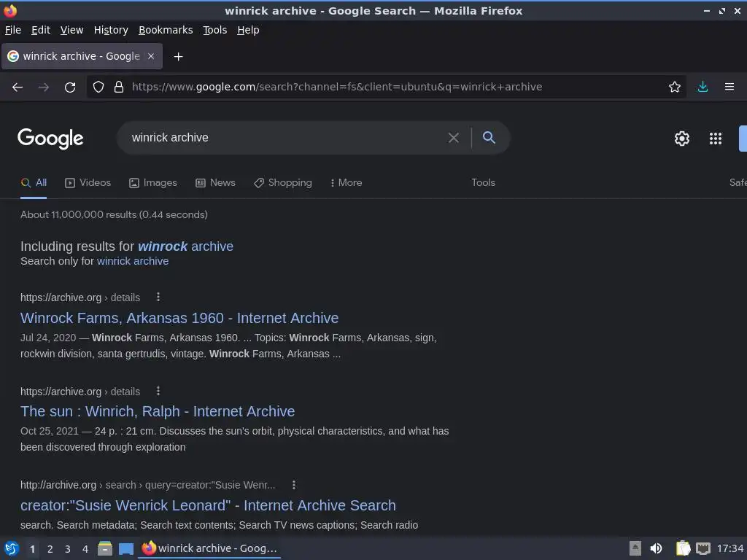The height and width of the screenshot is (560, 747).
Task: Open the Help menu
Action: click(x=248, y=30)
